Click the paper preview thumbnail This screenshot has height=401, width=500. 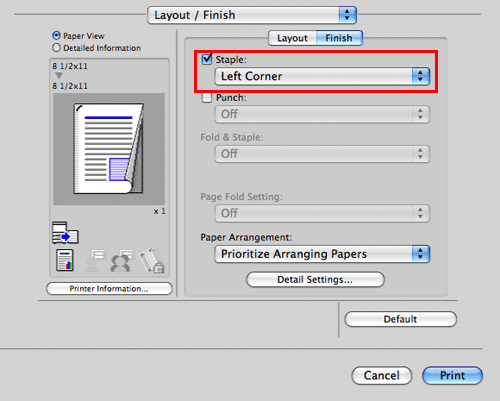[109, 149]
